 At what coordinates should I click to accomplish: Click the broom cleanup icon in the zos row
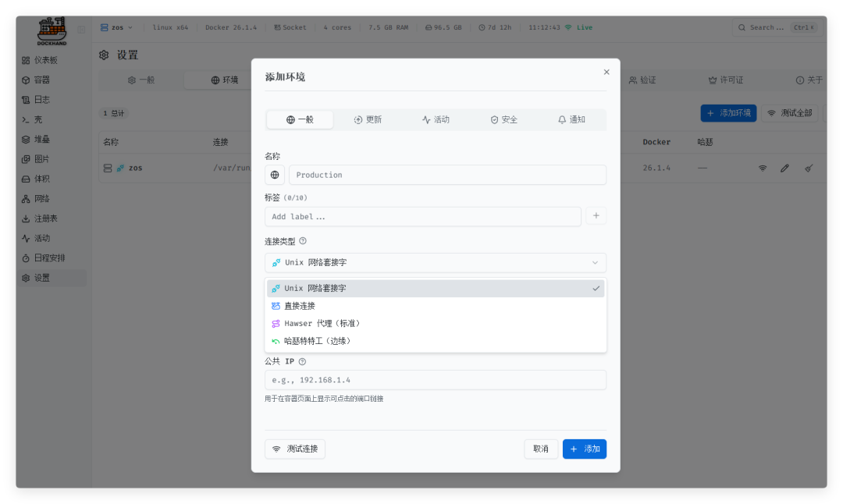pyautogui.click(x=809, y=169)
